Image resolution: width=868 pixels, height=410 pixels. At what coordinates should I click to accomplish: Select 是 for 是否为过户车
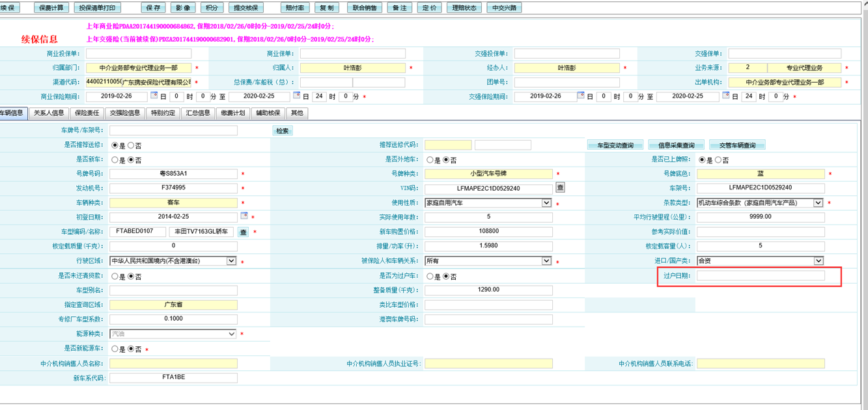click(x=430, y=276)
